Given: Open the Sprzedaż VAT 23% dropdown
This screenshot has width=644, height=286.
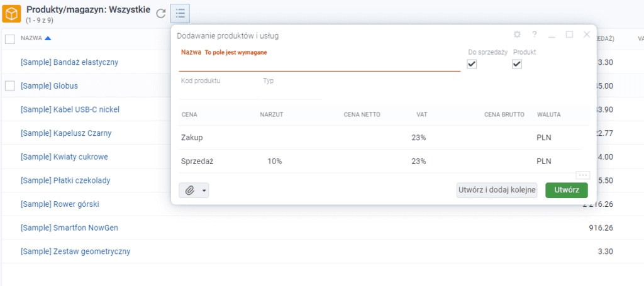Looking at the screenshot, I should click(x=418, y=161).
